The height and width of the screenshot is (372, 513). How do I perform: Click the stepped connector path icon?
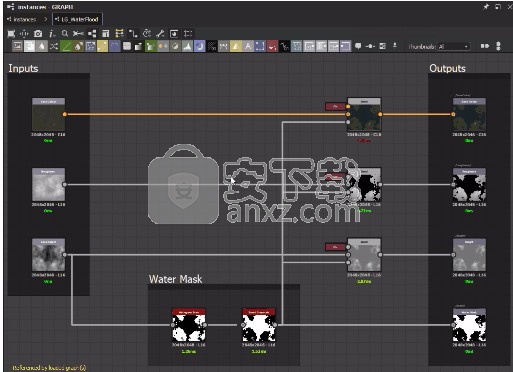coord(133,34)
